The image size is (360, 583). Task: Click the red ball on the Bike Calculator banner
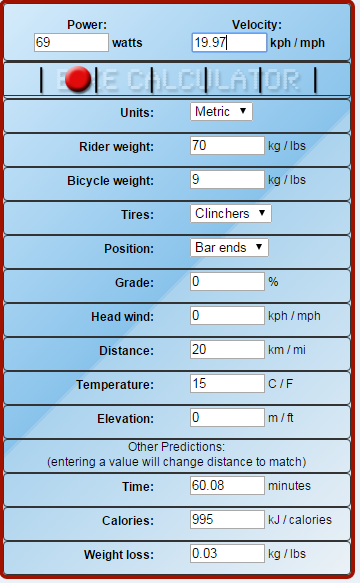click(x=78, y=79)
